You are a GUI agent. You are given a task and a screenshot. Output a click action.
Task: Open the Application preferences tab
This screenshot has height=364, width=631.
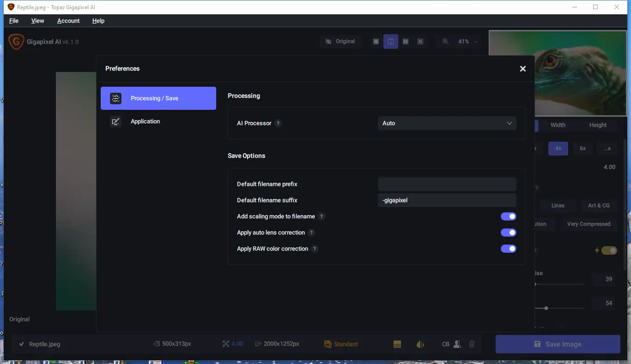(158, 121)
